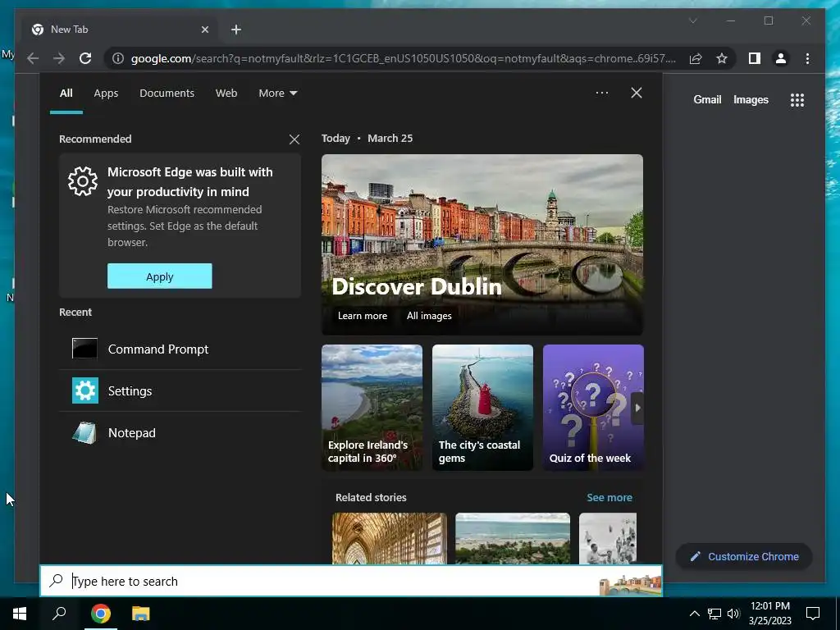Screen dimensions: 840x630
Task: Show hidden system tray icons
Action: [694, 614]
